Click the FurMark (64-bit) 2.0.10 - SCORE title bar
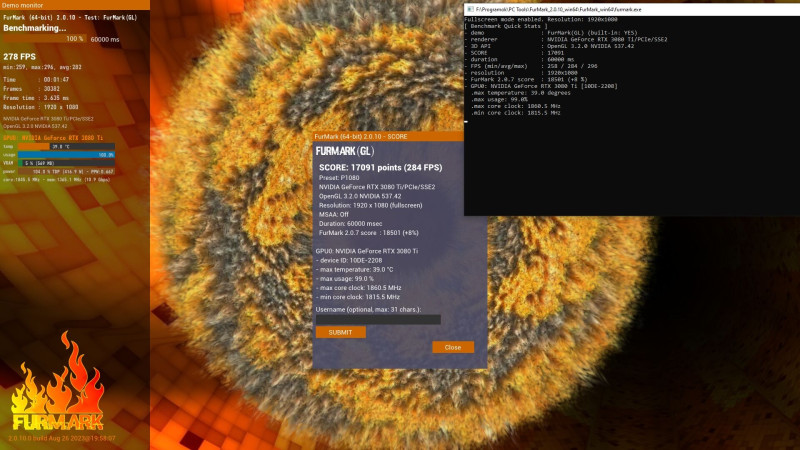The image size is (800, 450). tap(388, 136)
